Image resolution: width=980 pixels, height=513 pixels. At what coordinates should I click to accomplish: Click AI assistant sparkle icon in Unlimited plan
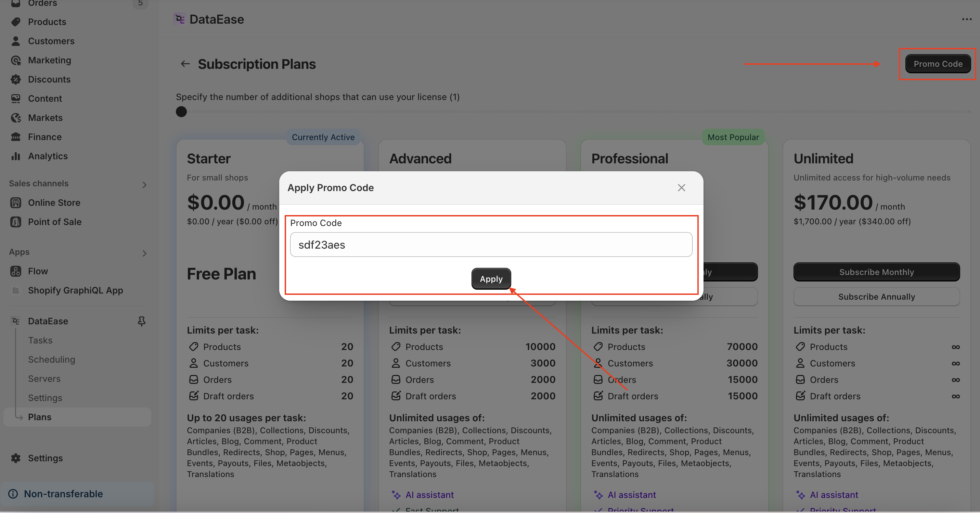[800, 495]
